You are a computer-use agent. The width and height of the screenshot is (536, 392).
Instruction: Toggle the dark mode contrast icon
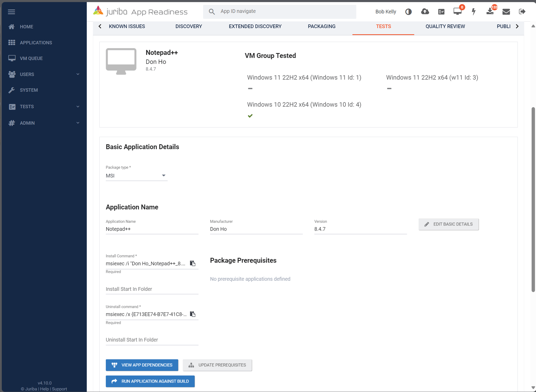click(x=408, y=12)
